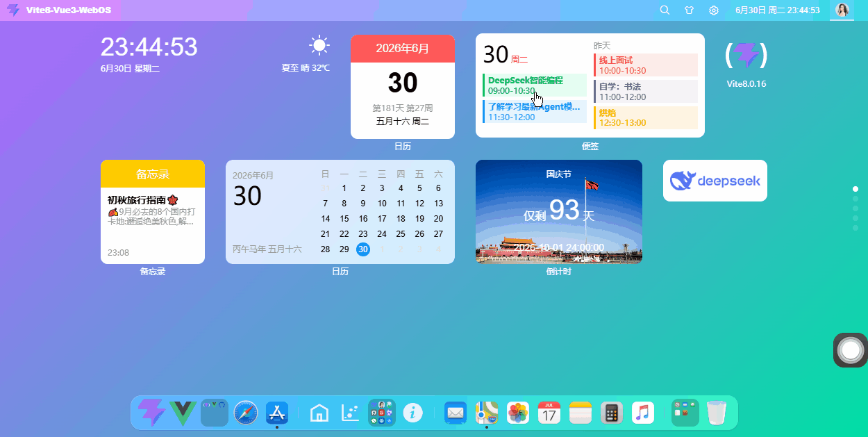Click the 昨天 label in notes widget
This screenshot has height=437, width=868.
[602, 46]
